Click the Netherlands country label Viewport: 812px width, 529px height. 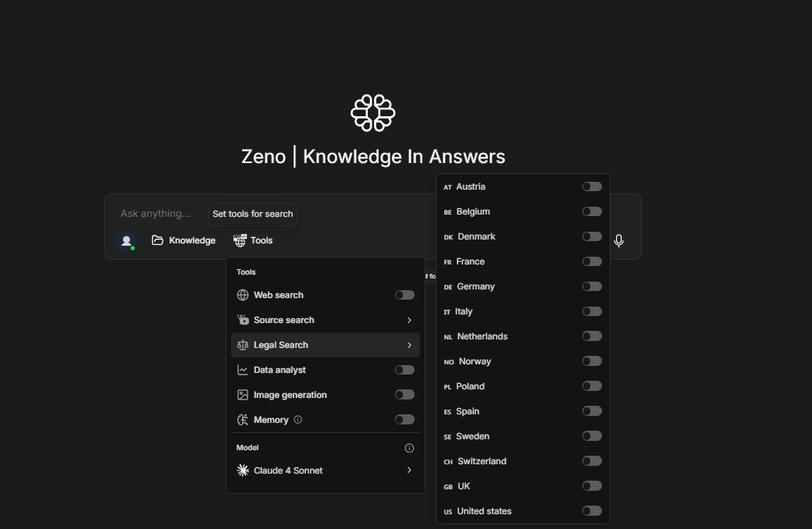(483, 336)
